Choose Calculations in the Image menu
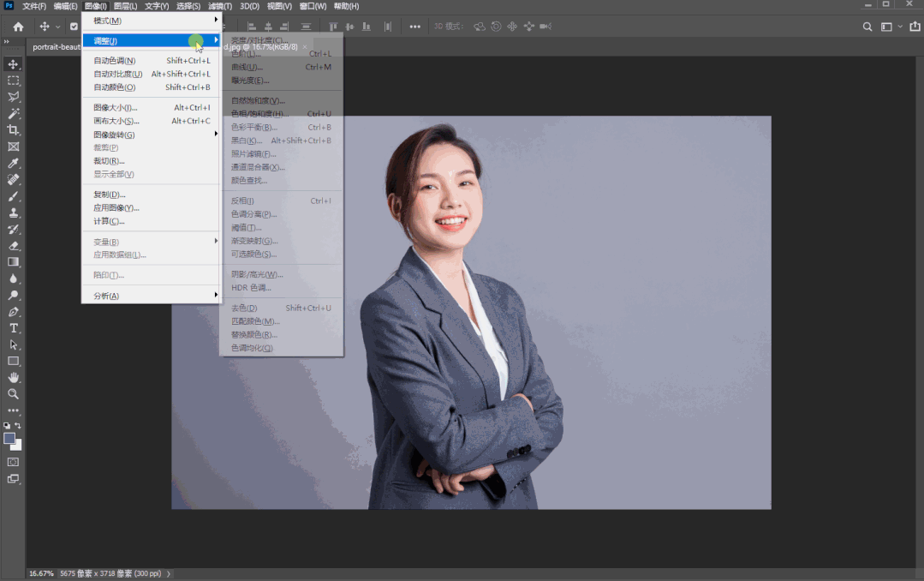 click(151, 221)
